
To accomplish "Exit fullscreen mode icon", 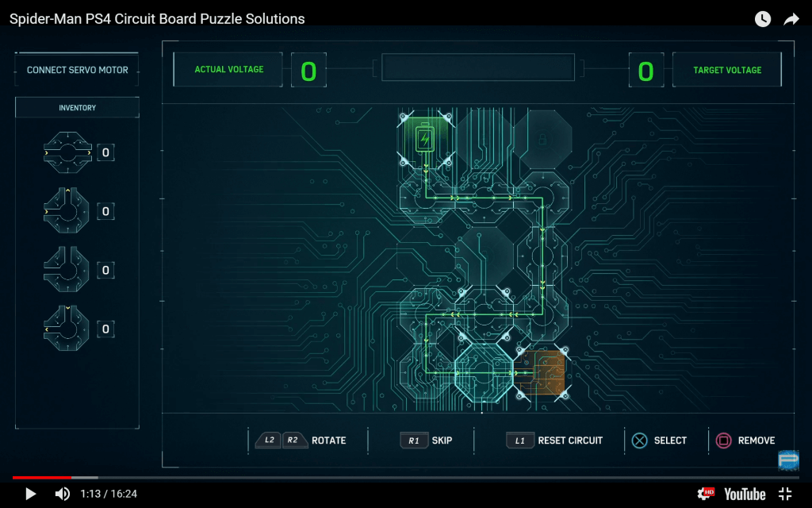I will [x=785, y=494].
